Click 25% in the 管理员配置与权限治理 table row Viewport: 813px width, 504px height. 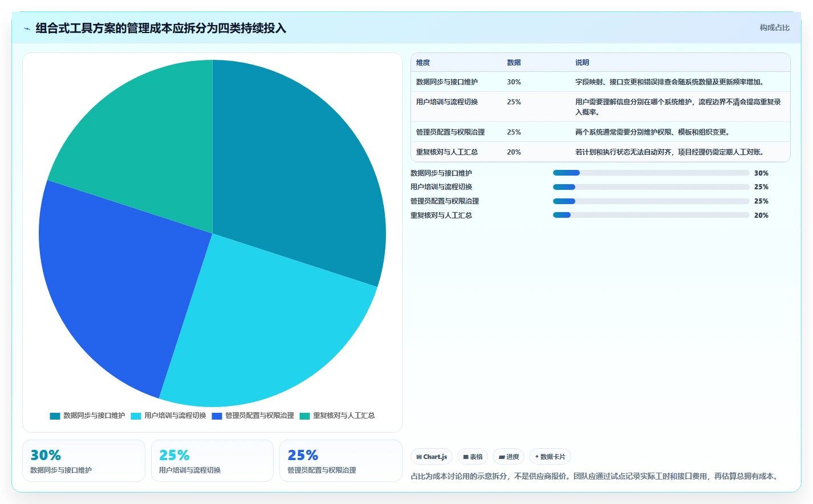514,132
